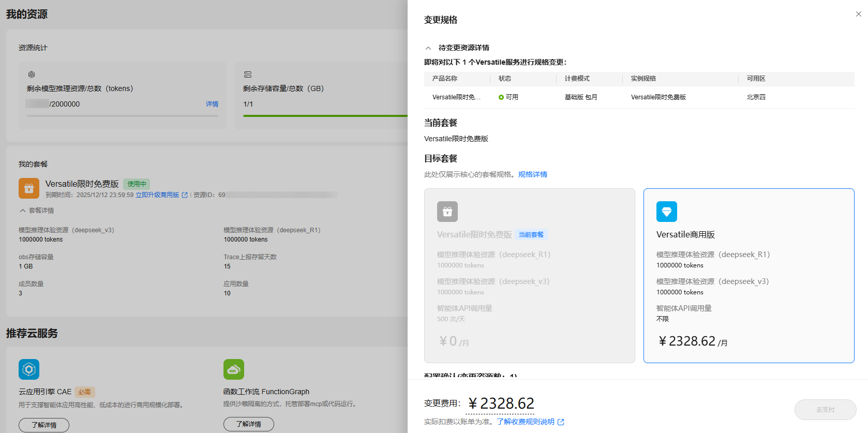Click the orange gift icon of 我的套餐
Viewport: 868px width, 433px height.
(x=29, y=188)
